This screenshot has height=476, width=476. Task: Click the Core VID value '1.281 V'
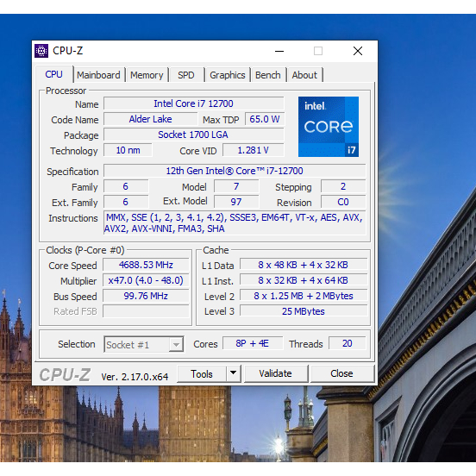(x=254, y=150)
